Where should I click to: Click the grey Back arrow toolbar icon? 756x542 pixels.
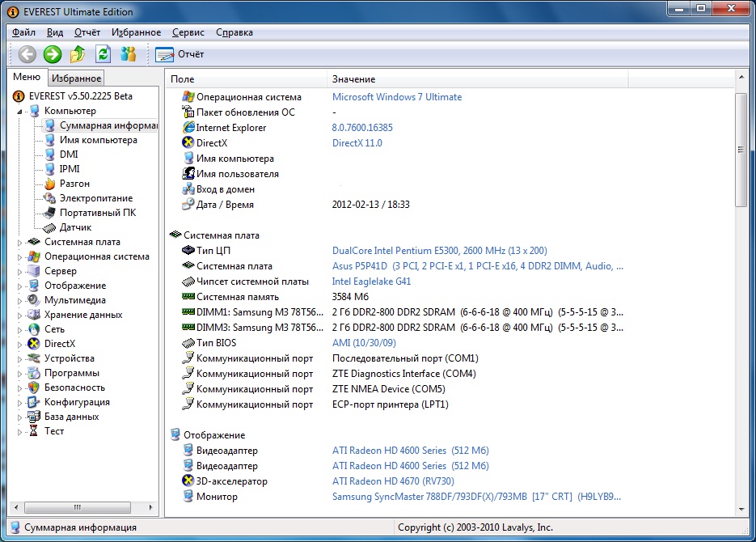(x=27, y=54)
